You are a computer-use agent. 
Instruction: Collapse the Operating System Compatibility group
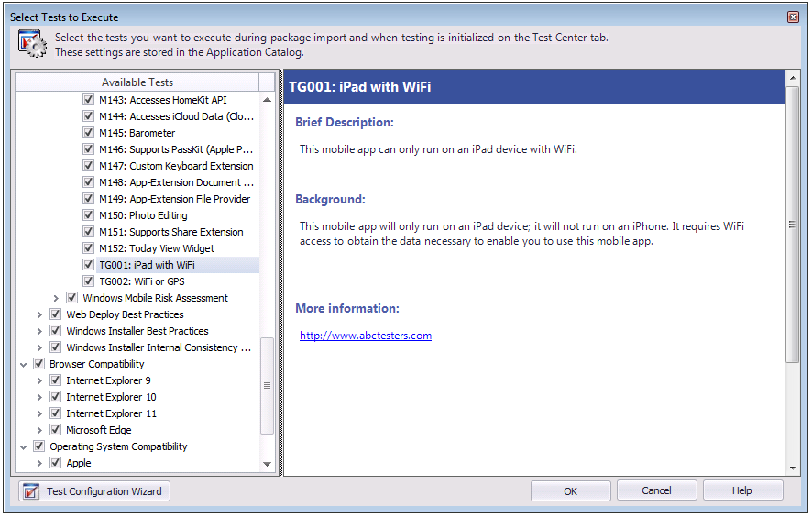coord(23,446)
